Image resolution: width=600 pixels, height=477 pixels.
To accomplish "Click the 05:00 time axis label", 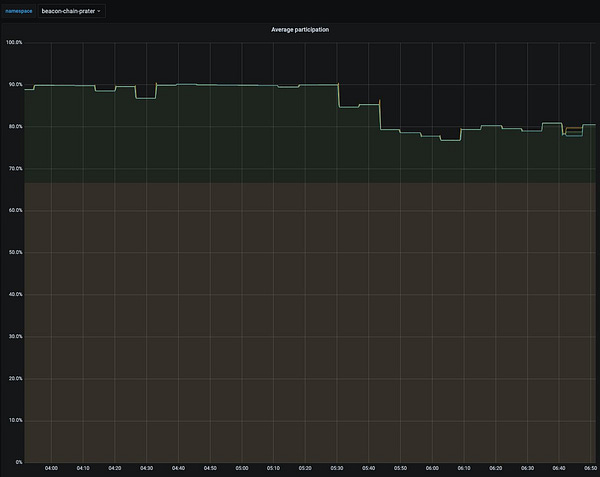I will coord(242,468).
